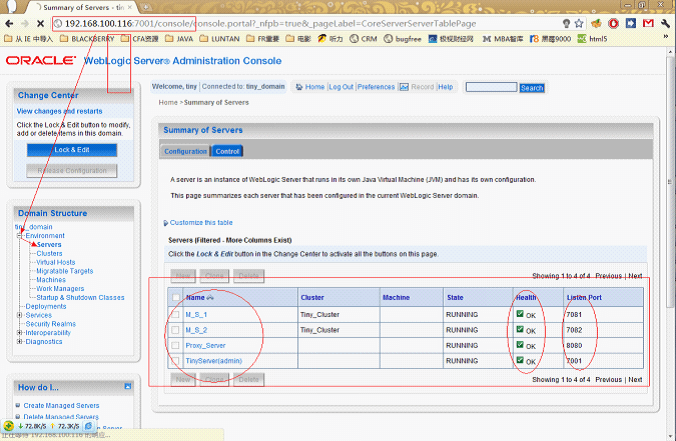Expand the Services tree node
Viewport: 676px width, 441px height.
[x=19, y=315]
